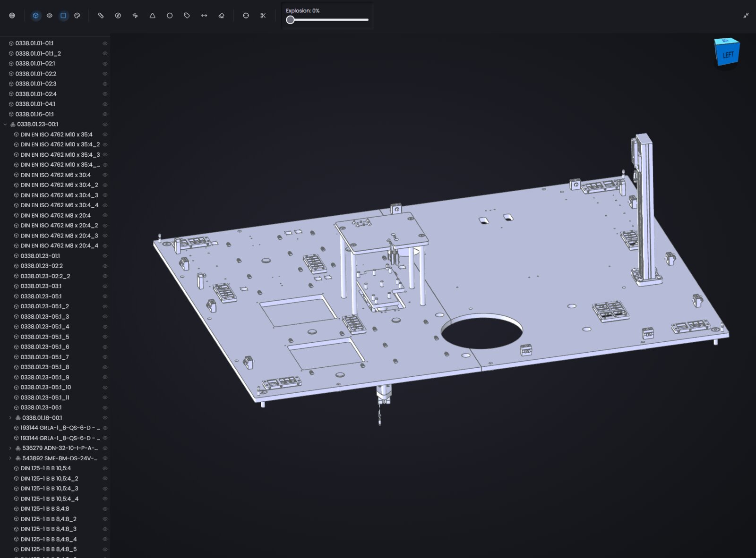Select DIN EN ISO 4762 M10 x 35:4_2

60,144
